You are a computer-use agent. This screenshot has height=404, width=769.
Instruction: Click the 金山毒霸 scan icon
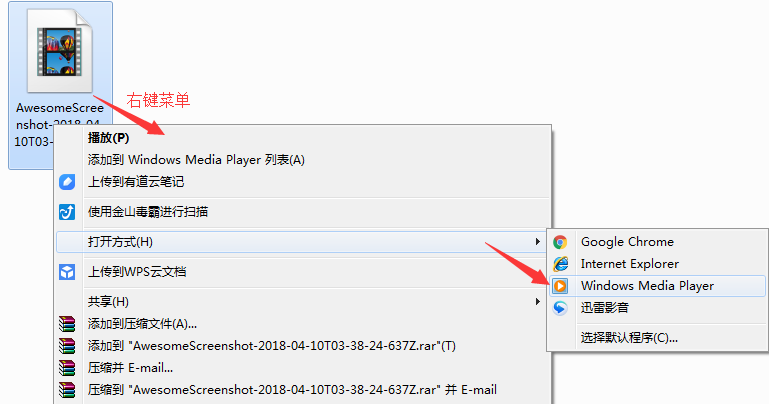[x=67, y=212]
